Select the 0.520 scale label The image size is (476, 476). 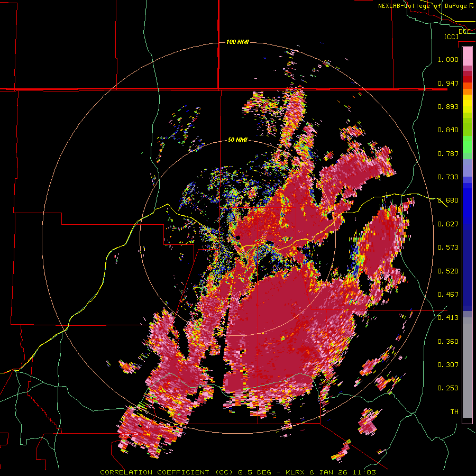coord(448,271)
